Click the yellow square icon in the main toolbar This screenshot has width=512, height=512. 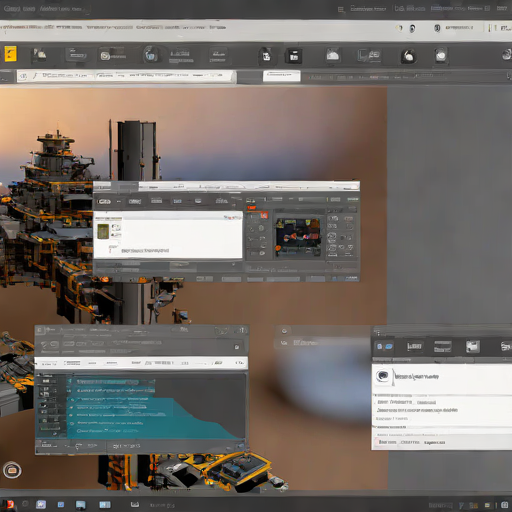tap(10, 54)
